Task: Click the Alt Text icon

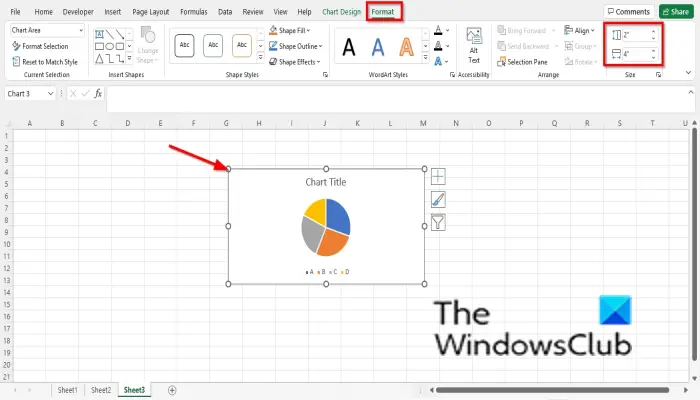Action: coord(474,46)
